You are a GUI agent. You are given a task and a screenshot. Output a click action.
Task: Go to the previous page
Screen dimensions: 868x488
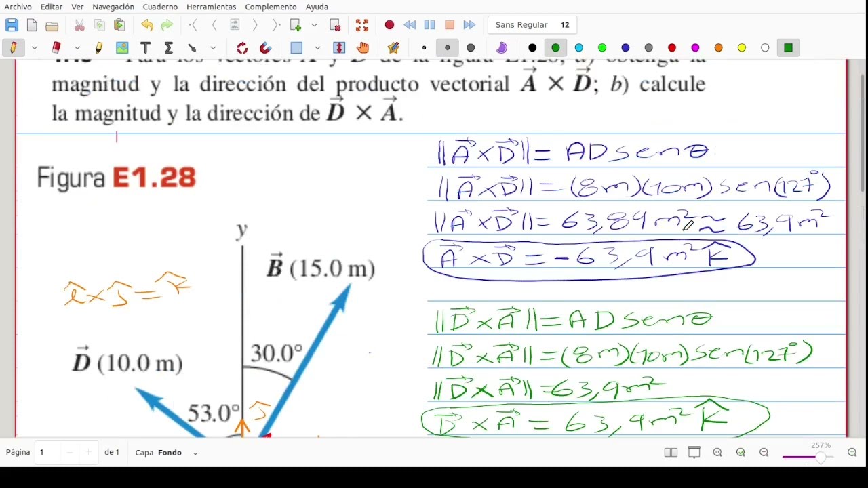214,25
